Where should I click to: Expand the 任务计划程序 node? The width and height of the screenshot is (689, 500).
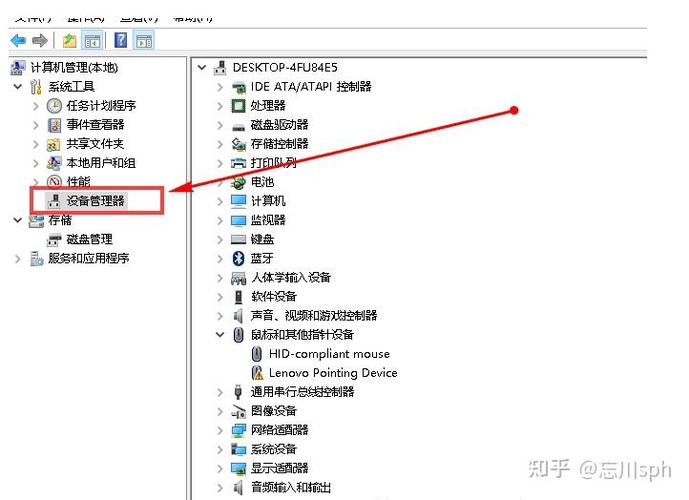pos(36,106)
